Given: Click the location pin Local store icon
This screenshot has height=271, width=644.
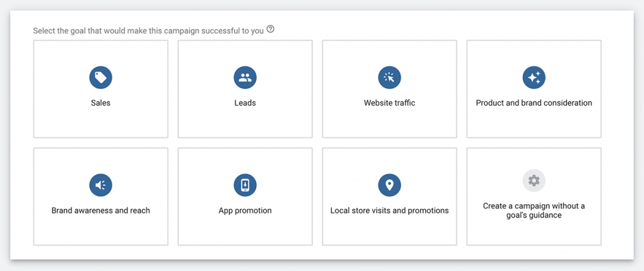Looking at the screenshot, I should (x=389, y=185).
